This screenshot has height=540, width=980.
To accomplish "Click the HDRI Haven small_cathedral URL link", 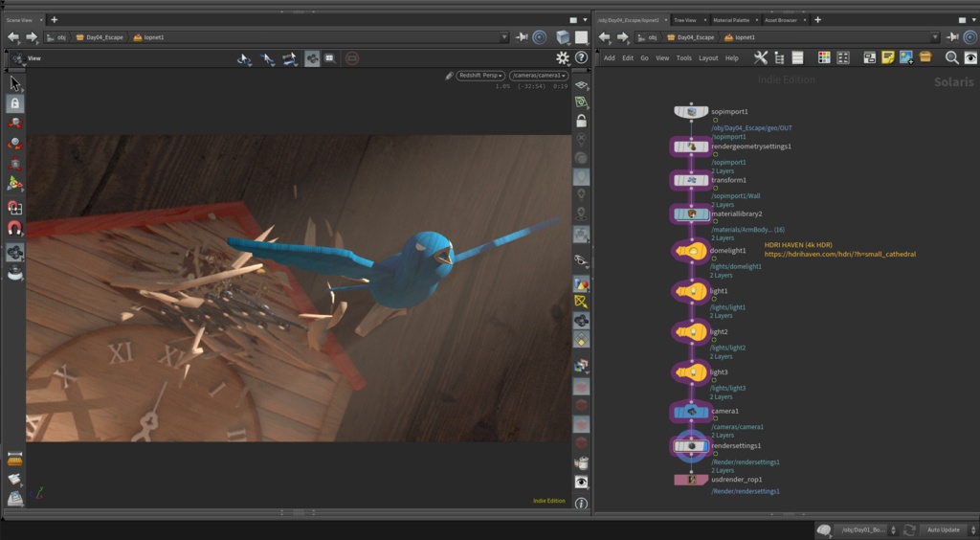I will (x=839, y=255).
